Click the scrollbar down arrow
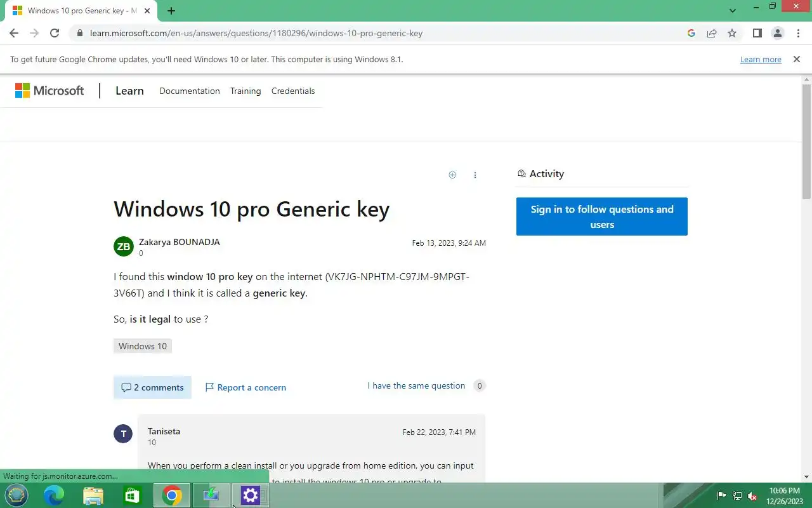 tap(806, 477)
